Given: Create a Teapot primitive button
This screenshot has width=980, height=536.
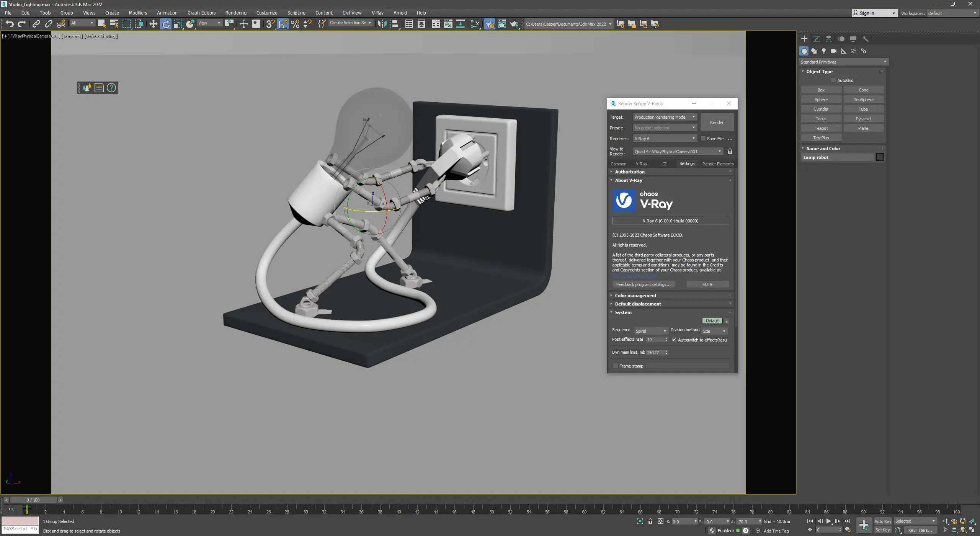Looking at the screenshot, I should [x=821, y=128].
